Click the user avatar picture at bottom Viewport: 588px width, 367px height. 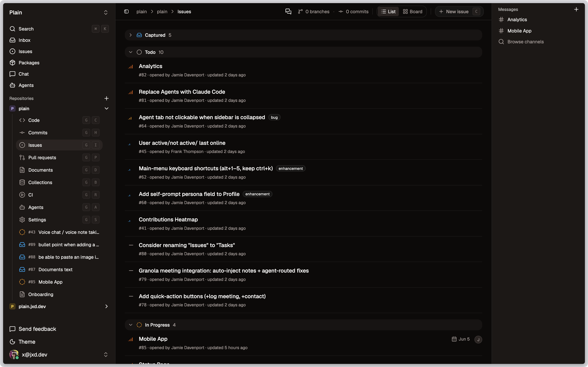(x=14, y=355)
